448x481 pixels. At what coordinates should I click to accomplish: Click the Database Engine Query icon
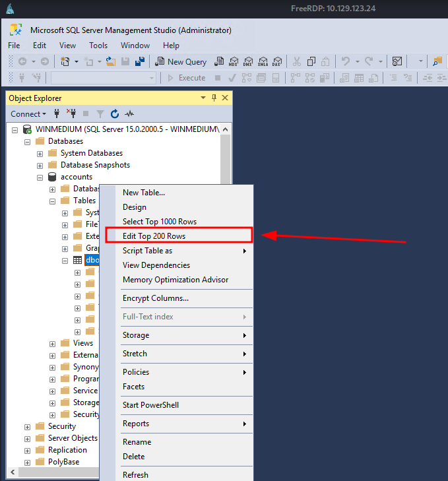coord(219,61)
